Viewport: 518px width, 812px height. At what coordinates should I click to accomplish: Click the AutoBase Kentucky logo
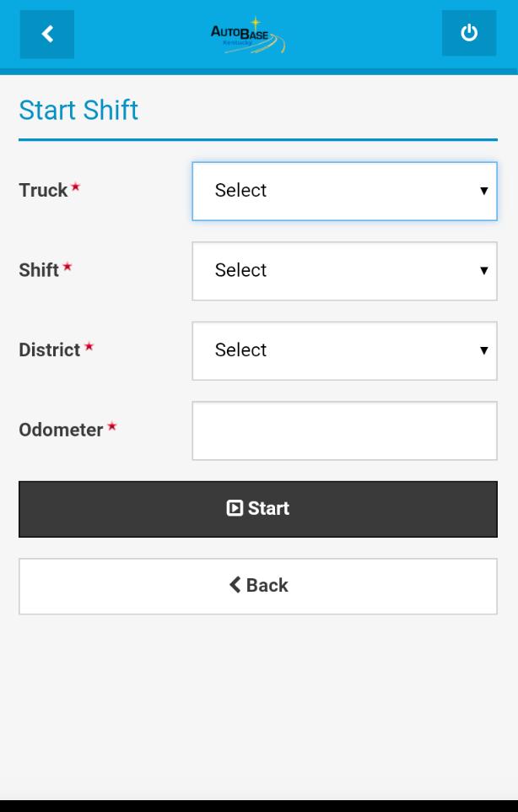click(249, 34)
